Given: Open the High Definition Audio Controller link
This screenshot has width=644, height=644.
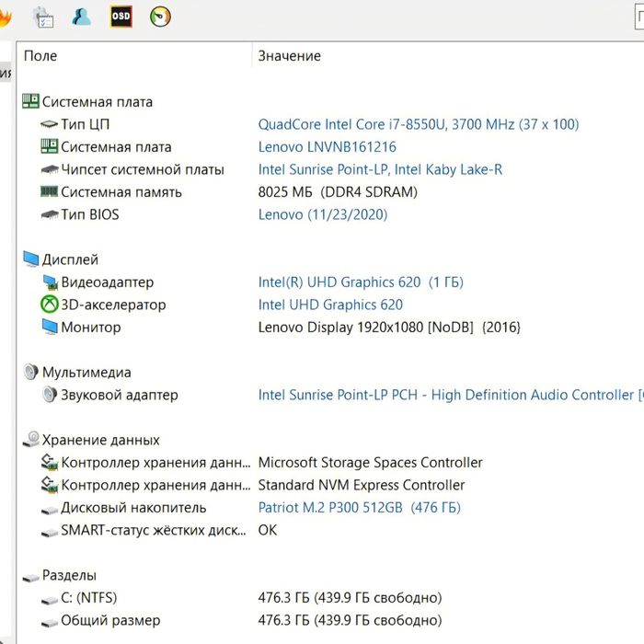Looking at the screenshot, I should 451,395.
